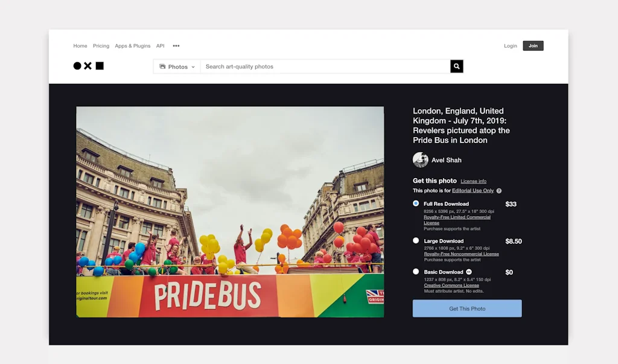Focus the Search art-quality photos field
Image resolution: width=618 pixels, height=364 pixels.
(325, 66)
